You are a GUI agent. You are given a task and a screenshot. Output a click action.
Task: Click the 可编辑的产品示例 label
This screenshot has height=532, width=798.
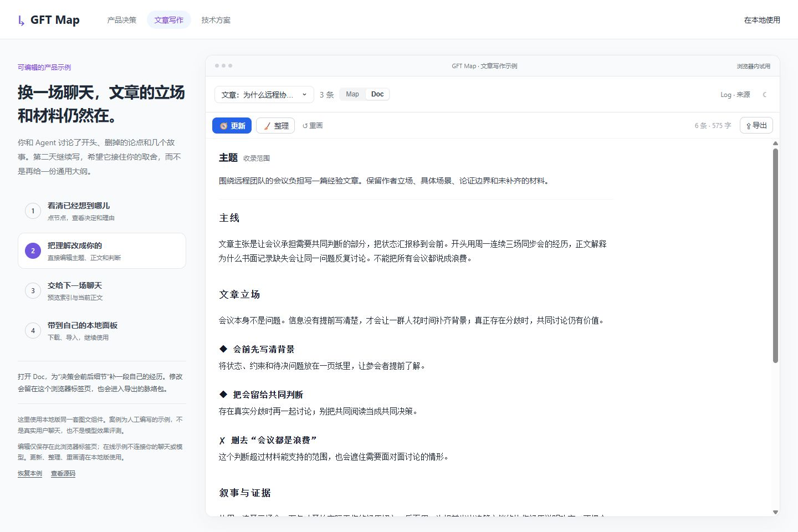[44, 68]
